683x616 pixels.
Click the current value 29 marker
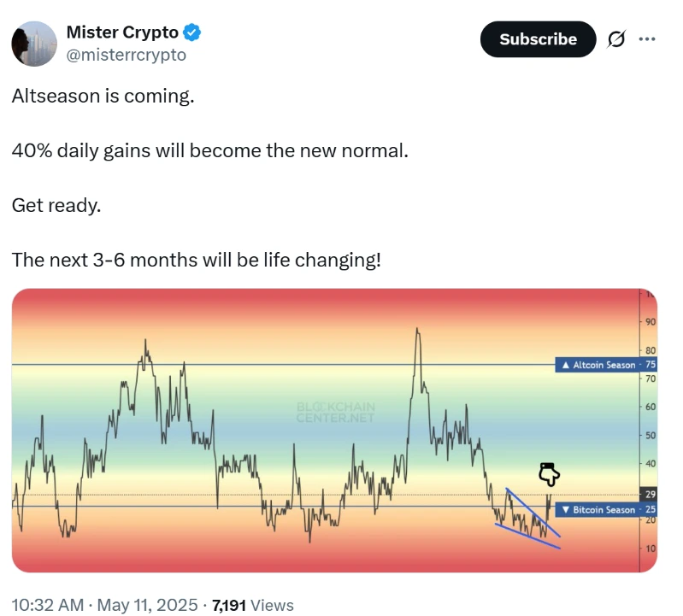click(650, 494)
